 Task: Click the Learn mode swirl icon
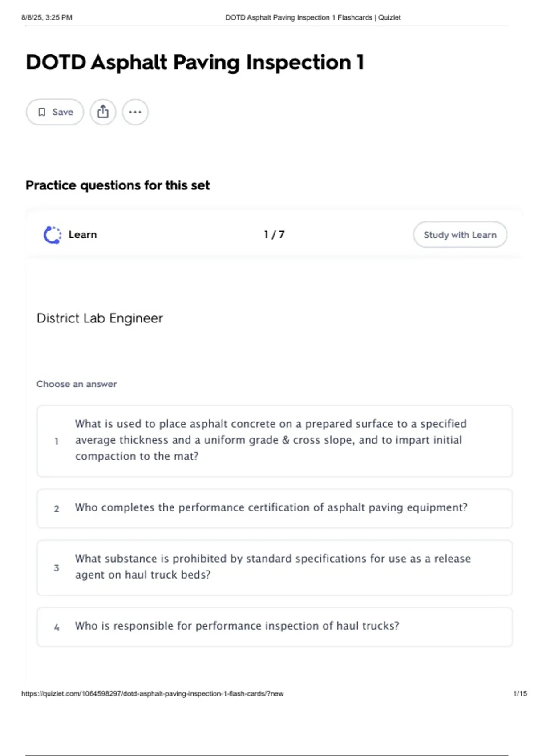(x=53, y=235)
